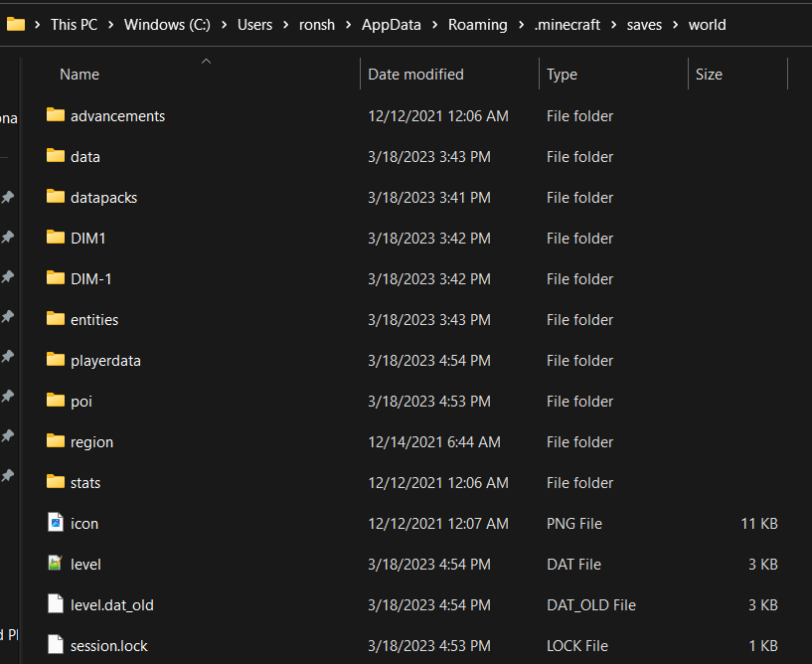This screenshot has width=812, height=664.
Task: Select the level file name
Action: click(x=85, y=565)
